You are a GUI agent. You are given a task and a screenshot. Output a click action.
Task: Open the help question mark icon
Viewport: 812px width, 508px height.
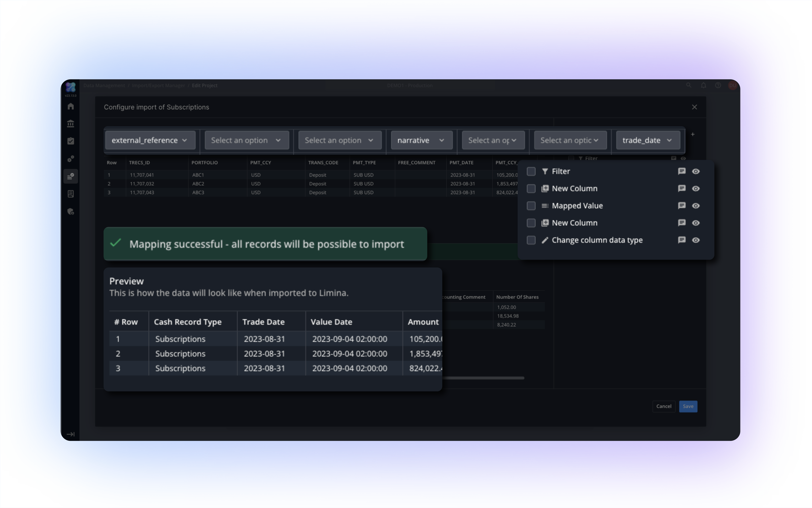[718, 85]
